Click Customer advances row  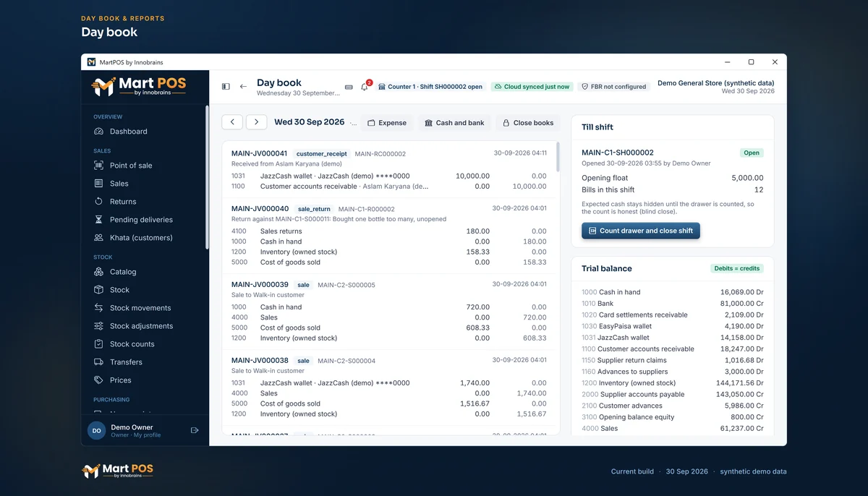(673, 406)
